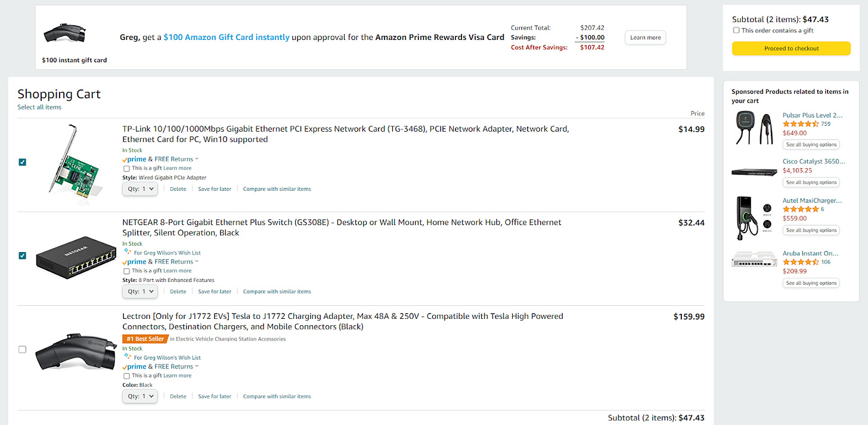Mark Lectron adapter as a gift
This screenshot has width=868, height=425.
point(126,376)
